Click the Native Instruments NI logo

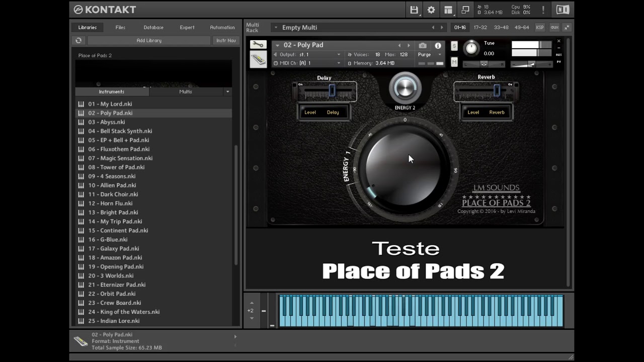click(562, 10)
